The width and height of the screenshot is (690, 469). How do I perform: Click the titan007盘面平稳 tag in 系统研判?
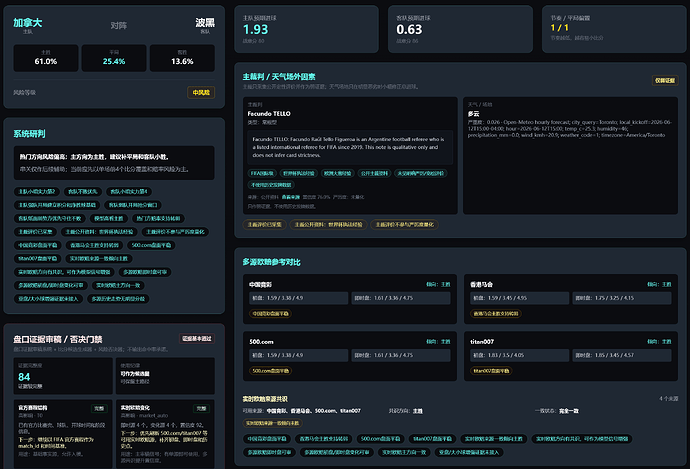(38, 259)
